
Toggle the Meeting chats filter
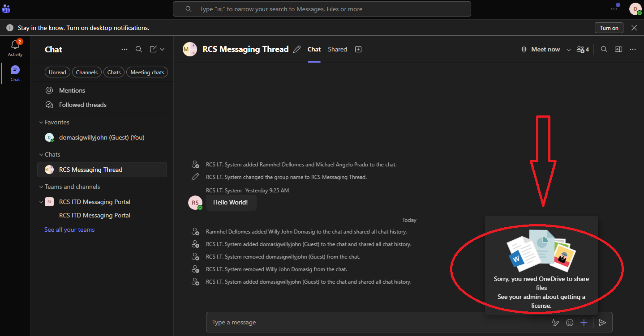(147, 72)
